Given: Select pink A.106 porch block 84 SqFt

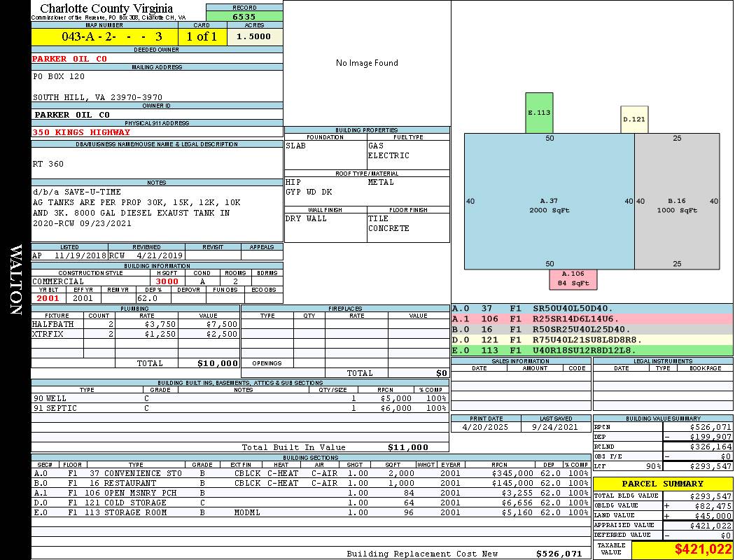Looking at the screenshot, I should pos(573,279).
